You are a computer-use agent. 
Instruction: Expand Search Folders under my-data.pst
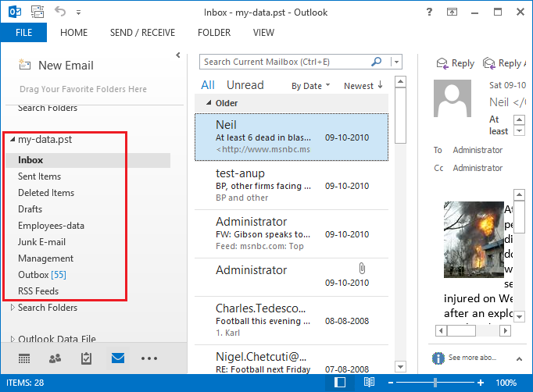pos(13,308)
